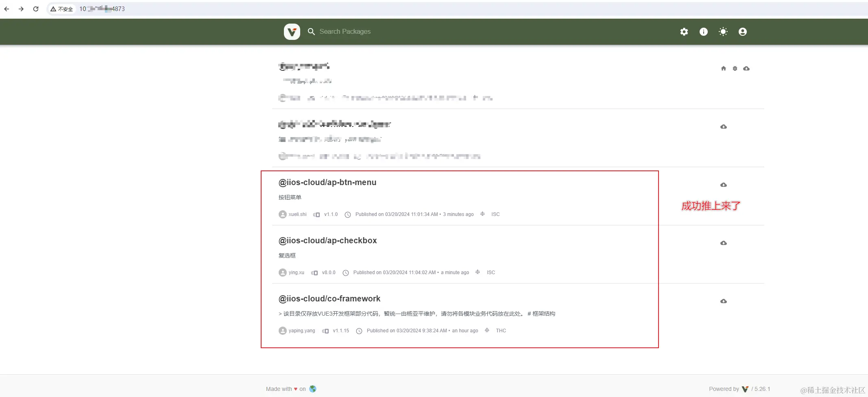868x397 pixels.
Task: Open the @iios-cloud/ap-btn-menu package
Action: [327, 183]
